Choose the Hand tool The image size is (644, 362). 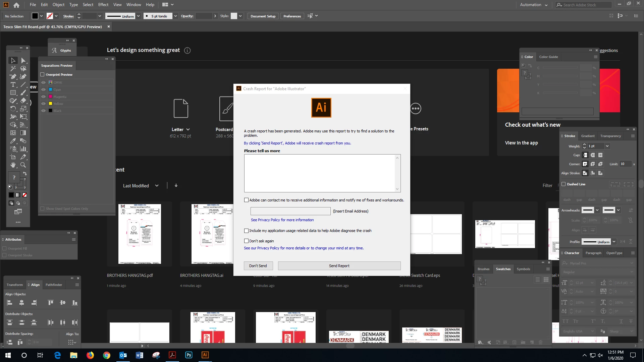[x=13, y=165]
